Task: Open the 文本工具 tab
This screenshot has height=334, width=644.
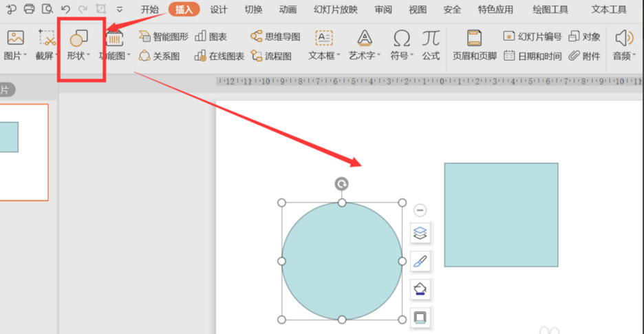Action: click(609, 10)
